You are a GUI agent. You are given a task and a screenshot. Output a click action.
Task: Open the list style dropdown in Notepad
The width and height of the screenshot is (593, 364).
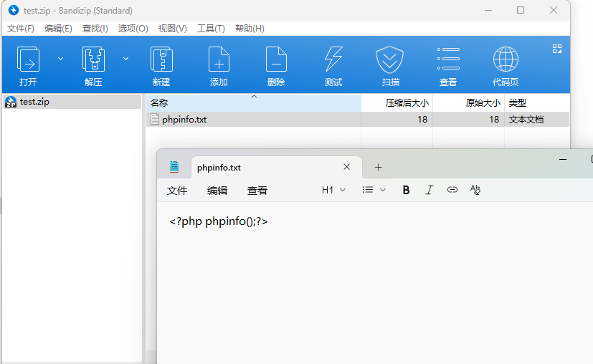click(x=374, y=190)
